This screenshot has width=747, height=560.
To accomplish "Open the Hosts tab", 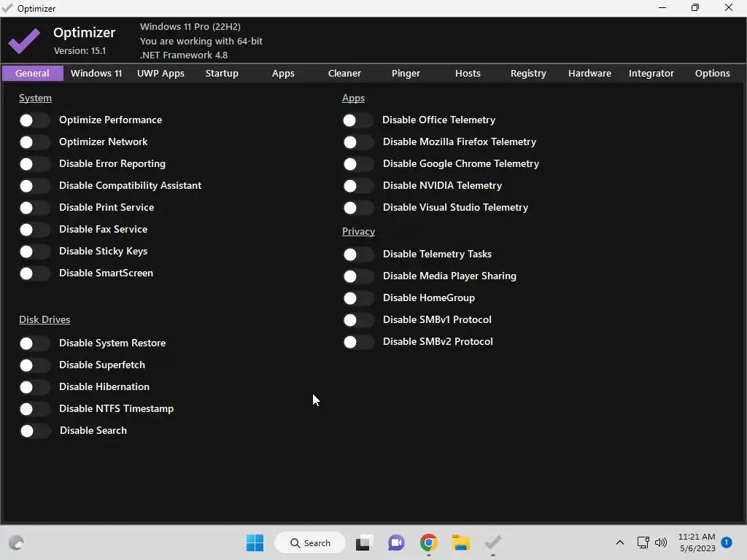I will coord(468,74).
